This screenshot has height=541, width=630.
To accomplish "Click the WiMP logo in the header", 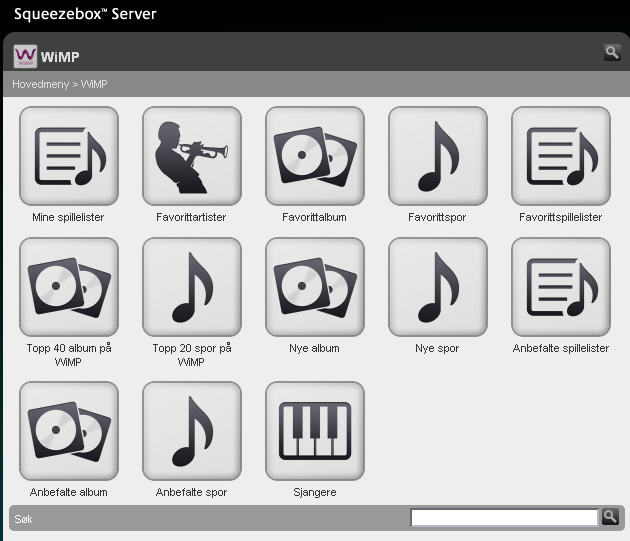I will click(x=25, y=56).
